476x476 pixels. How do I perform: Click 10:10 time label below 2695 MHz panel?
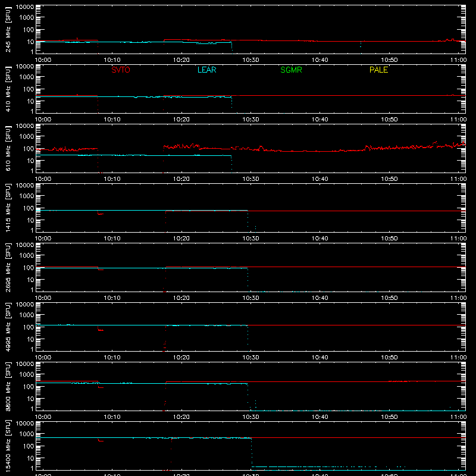coord(112,298)
